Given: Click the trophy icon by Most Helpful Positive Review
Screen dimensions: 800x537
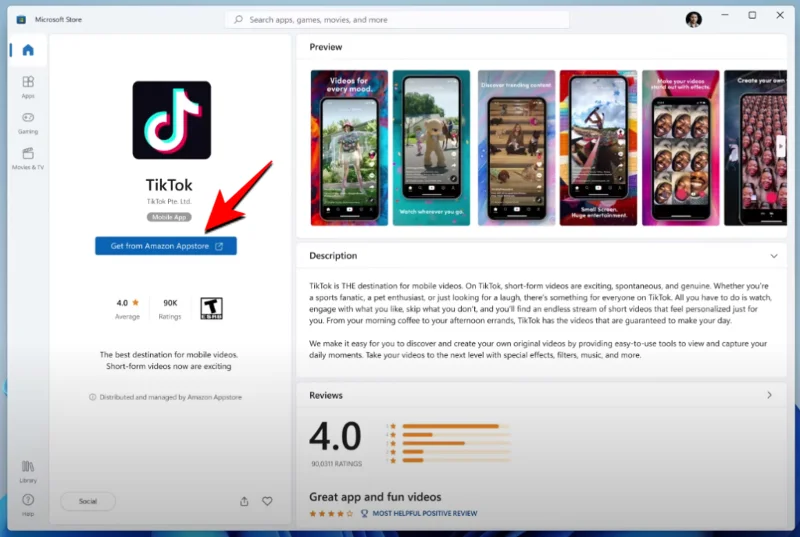Looking at the screenshot, I should pos(364,513).
